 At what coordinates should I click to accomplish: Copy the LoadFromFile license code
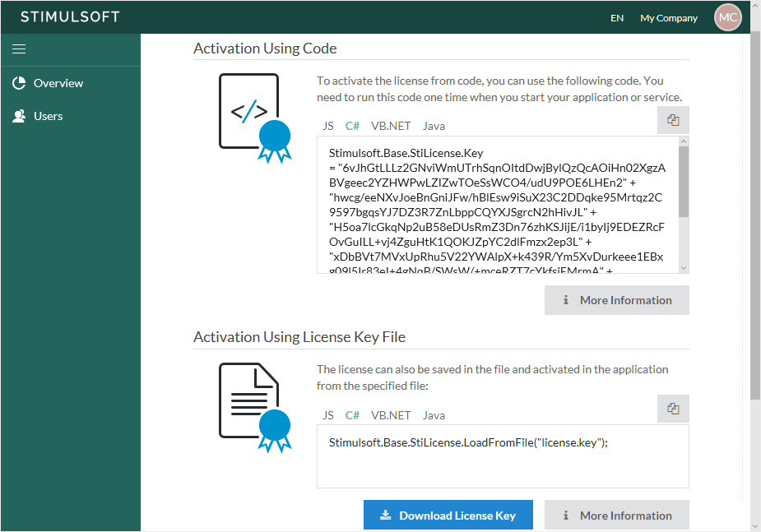point(673,409)
